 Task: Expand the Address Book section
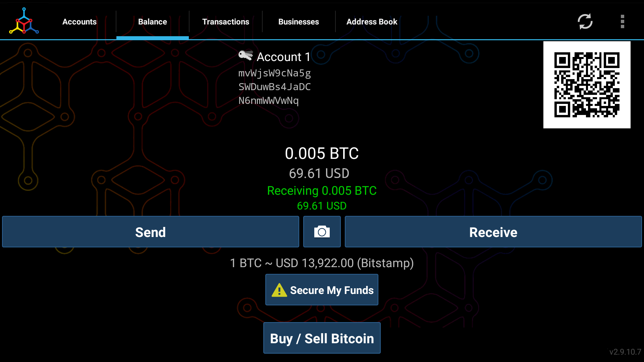(x=372, y=21)
